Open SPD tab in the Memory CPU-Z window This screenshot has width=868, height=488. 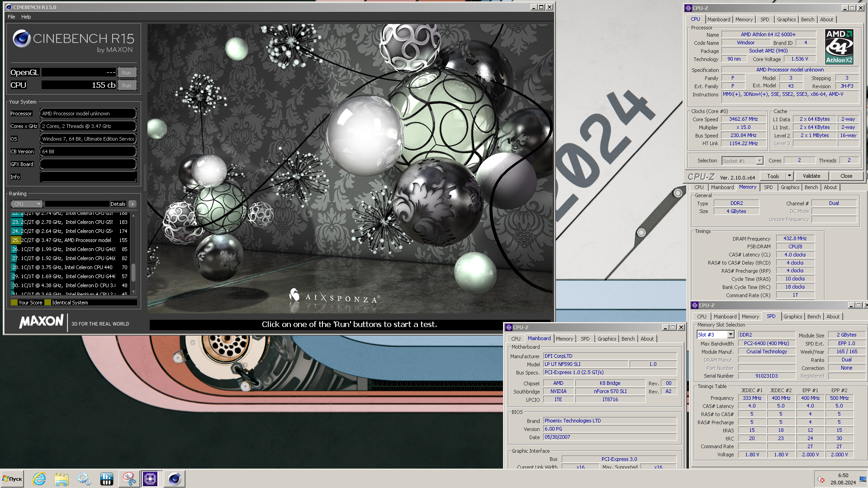768,187
